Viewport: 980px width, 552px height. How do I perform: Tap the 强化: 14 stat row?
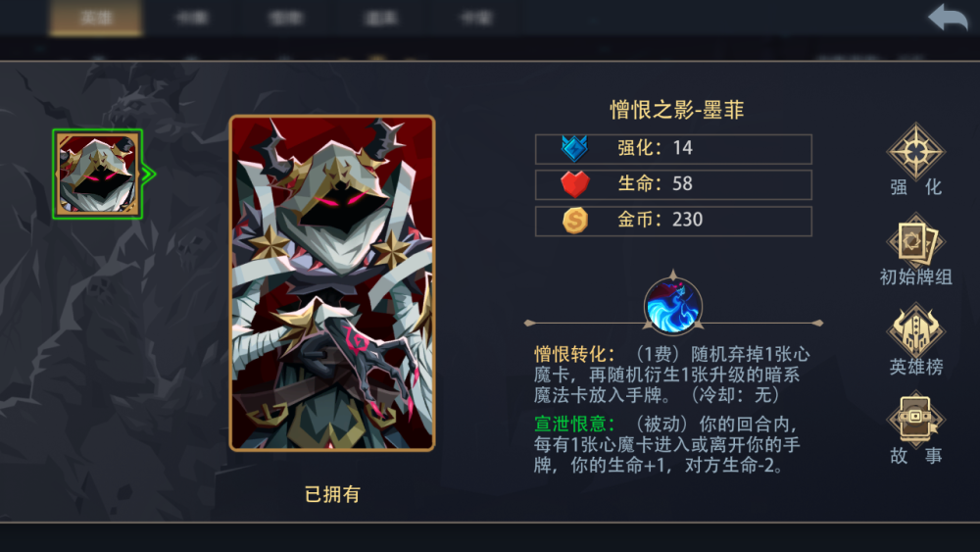(673, 149)
